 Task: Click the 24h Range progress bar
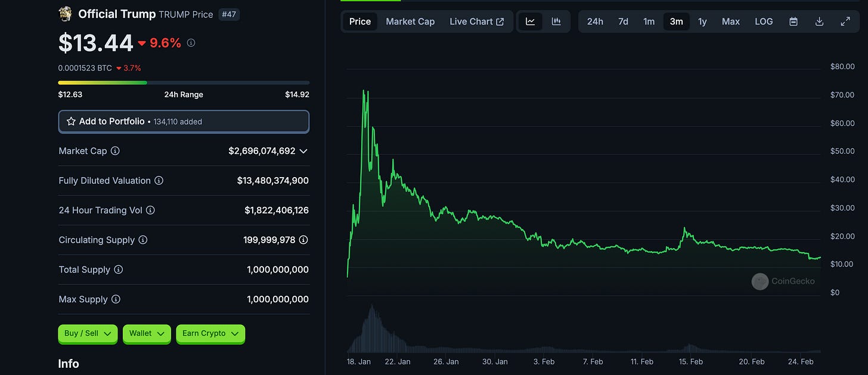tap(184, 82)
